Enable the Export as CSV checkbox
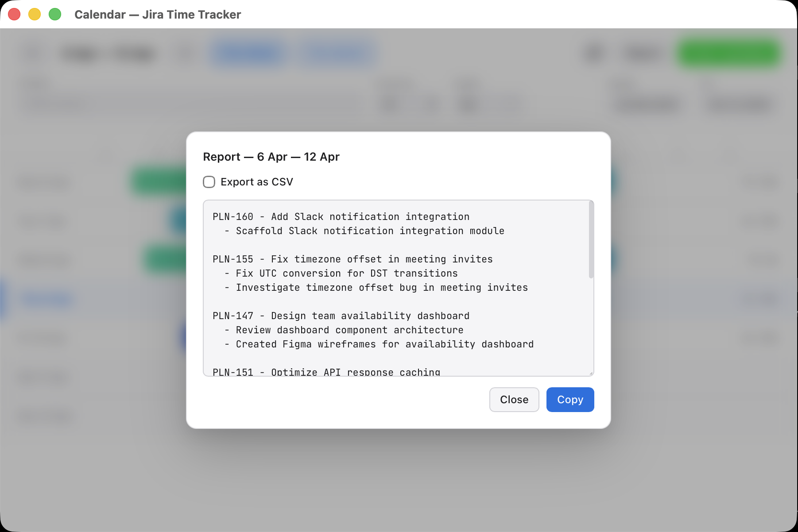This screenshot has width=798, height=532. 209,182
